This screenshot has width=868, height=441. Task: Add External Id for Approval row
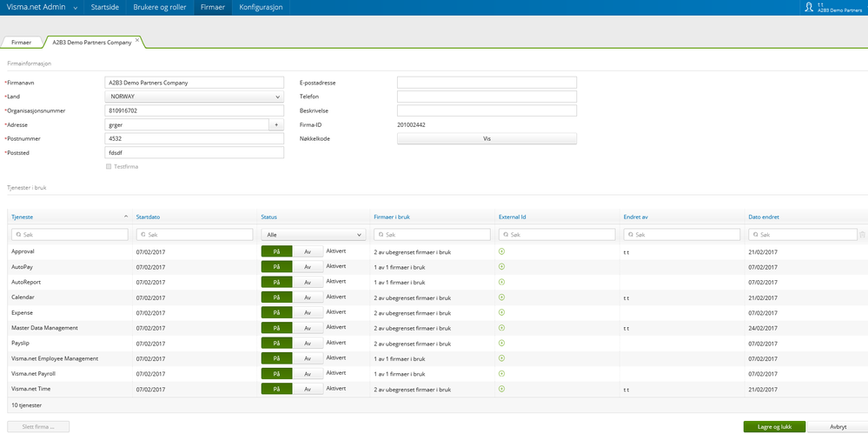point(501,251)
